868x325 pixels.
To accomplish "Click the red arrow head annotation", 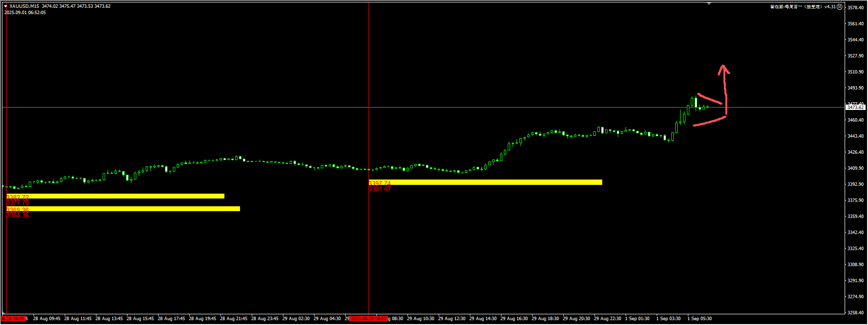I will [723, 70].
